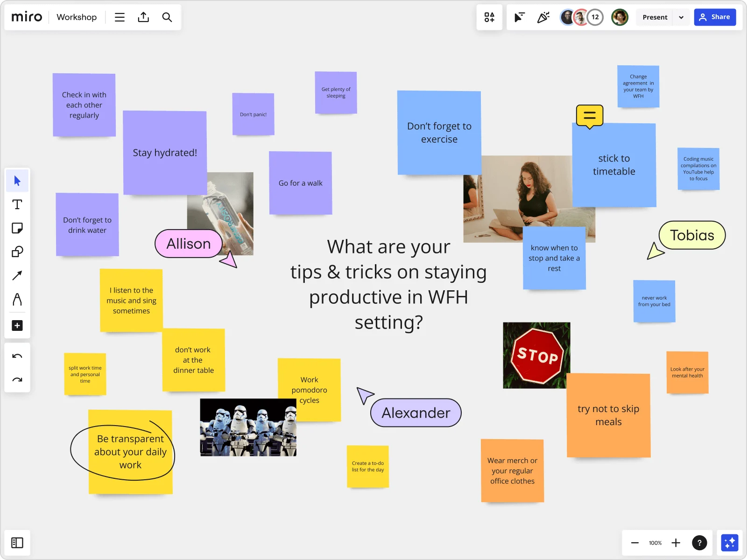Viewport: 747px width, 560px height.
Task: Click the Workshop board title
Action: (77, 17)
